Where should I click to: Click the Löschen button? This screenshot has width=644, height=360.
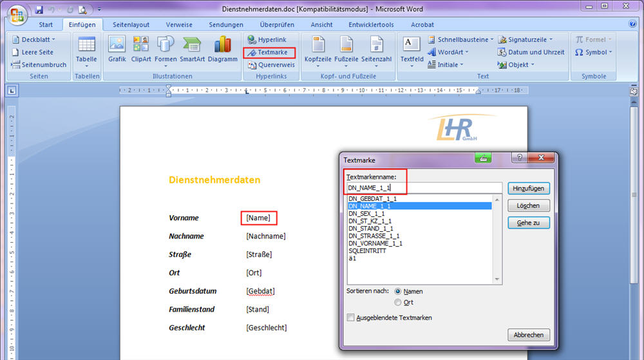click(x=528, y=205)
